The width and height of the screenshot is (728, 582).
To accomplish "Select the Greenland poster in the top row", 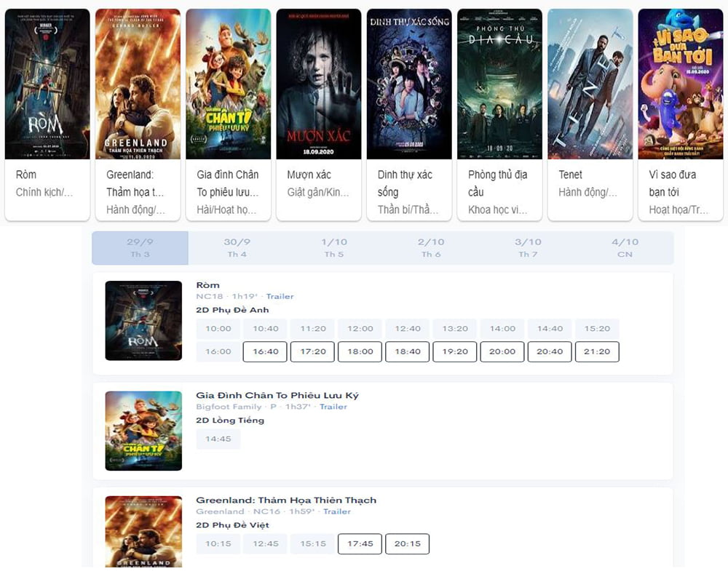I will pyautogui.click(x=138, y=84).
